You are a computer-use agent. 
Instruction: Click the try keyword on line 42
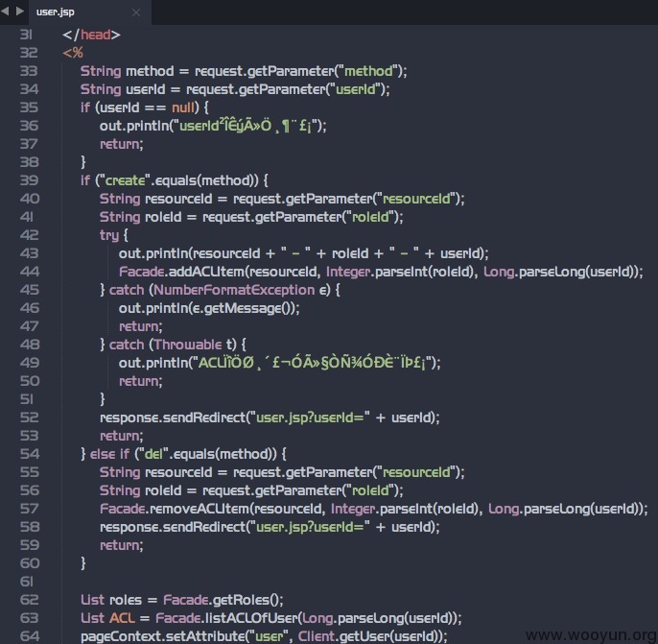pos(109,235)
